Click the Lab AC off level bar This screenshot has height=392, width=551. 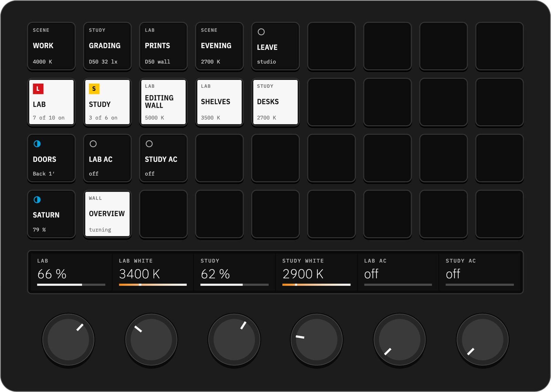pos(398,285)
